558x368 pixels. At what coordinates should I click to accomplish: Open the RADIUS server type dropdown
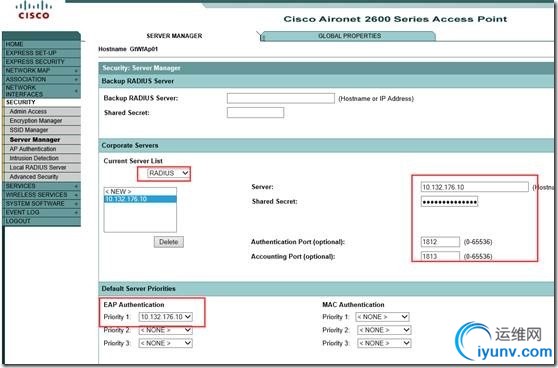tap(168, 173)
